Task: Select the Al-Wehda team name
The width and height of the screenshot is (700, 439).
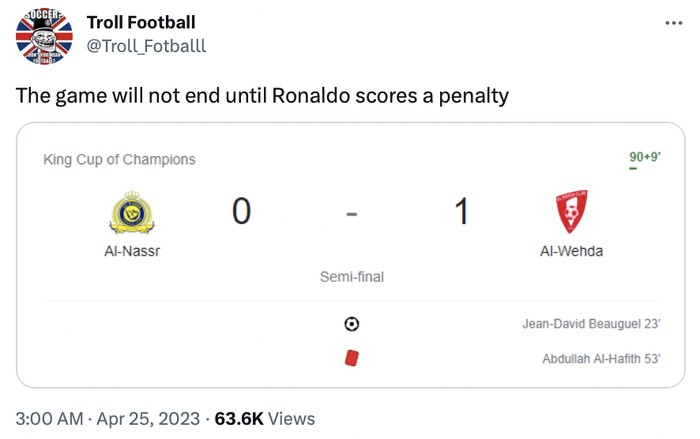Action: tap(571, 251)
